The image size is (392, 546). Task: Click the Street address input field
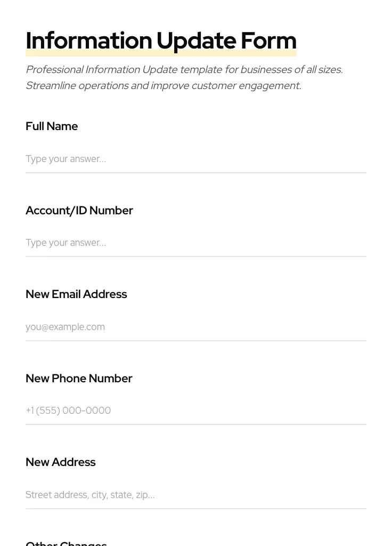click(x=195, y=495)
